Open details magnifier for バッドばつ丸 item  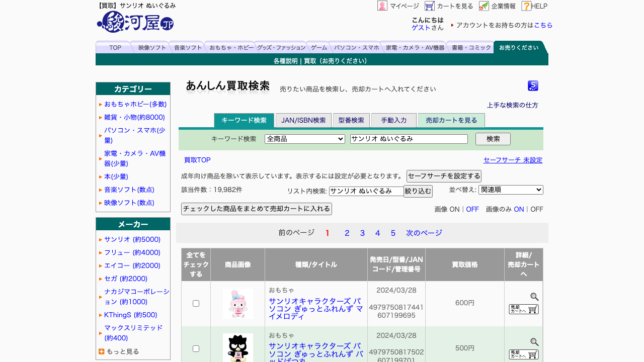[x=534, y=342]
